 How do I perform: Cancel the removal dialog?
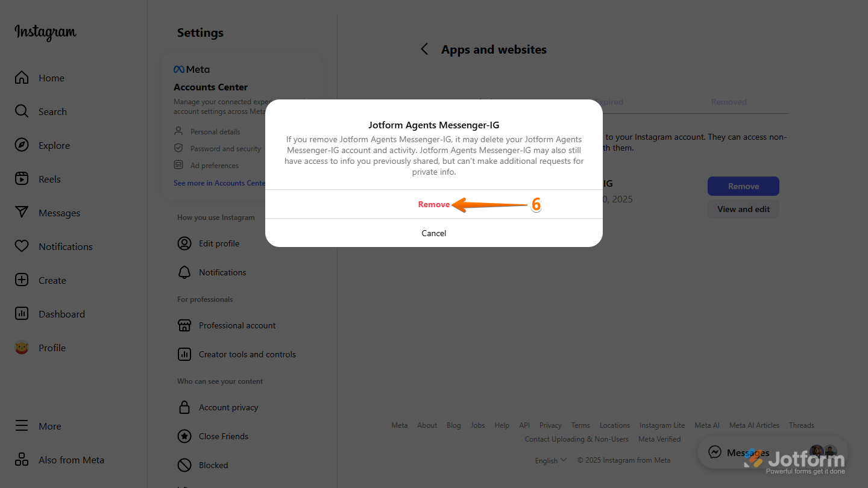[x=434, y=233]
